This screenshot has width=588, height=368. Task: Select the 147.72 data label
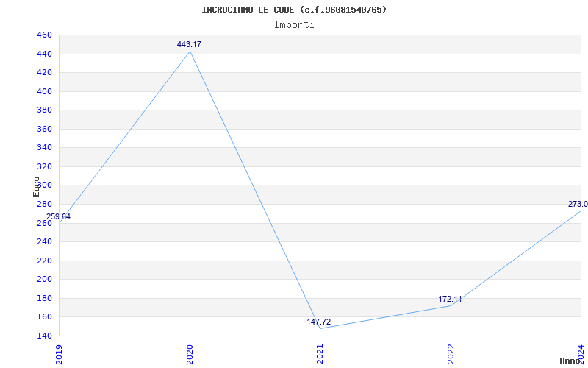pos(319,322)
